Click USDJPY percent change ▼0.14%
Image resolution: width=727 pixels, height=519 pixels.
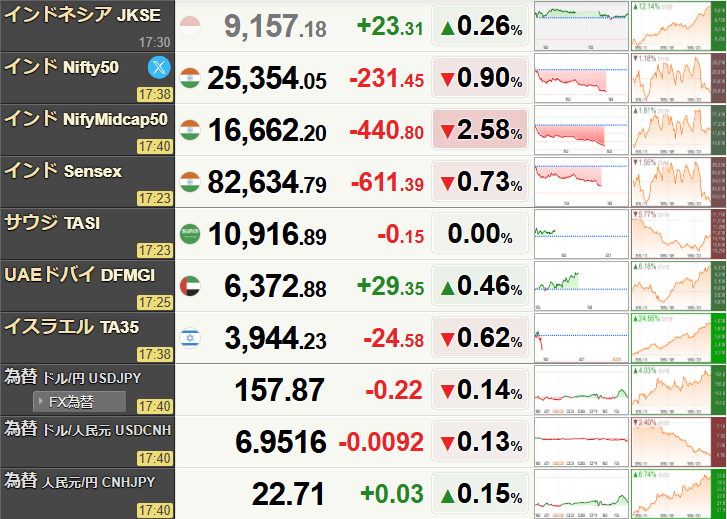pos(480,390)
